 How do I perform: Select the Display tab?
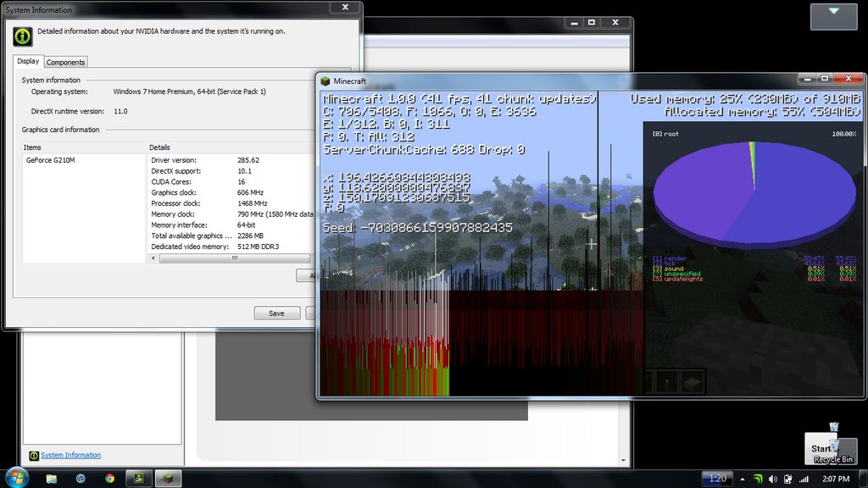pyautogui.click(x=28, y=61)
